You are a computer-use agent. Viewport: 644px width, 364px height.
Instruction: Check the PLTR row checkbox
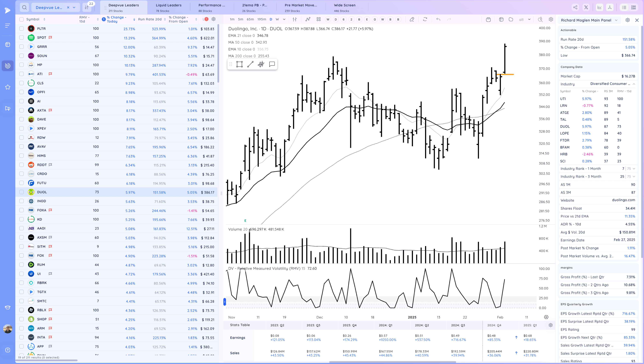pyautogui.click(x=22, y=29)
